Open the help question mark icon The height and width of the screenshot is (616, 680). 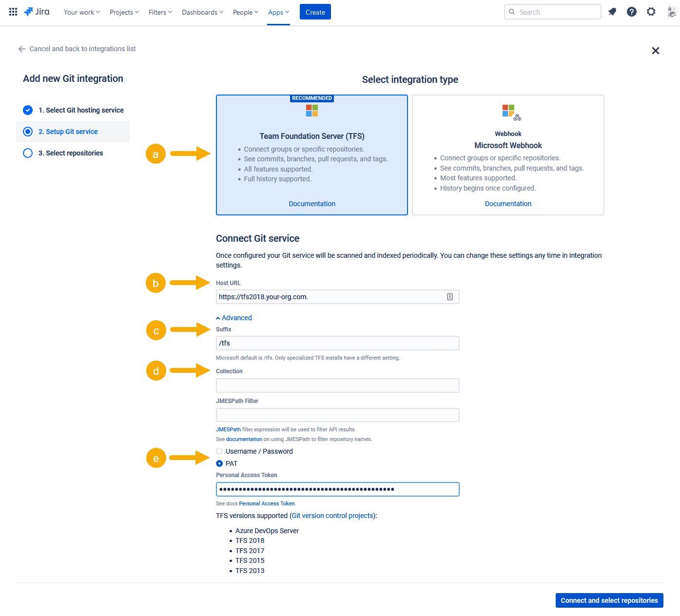coord(632,12)
